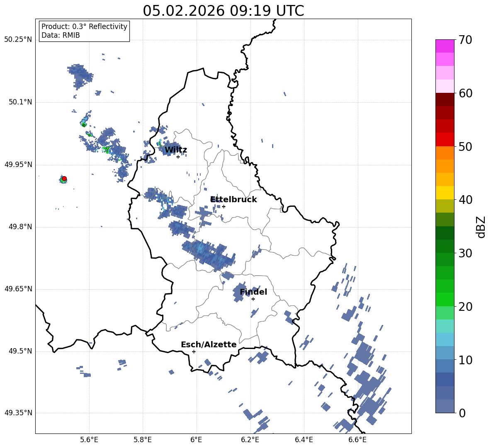Click the 70 tick on colorbar
Viewport: 491px width, 448px height.
point(465,40)
